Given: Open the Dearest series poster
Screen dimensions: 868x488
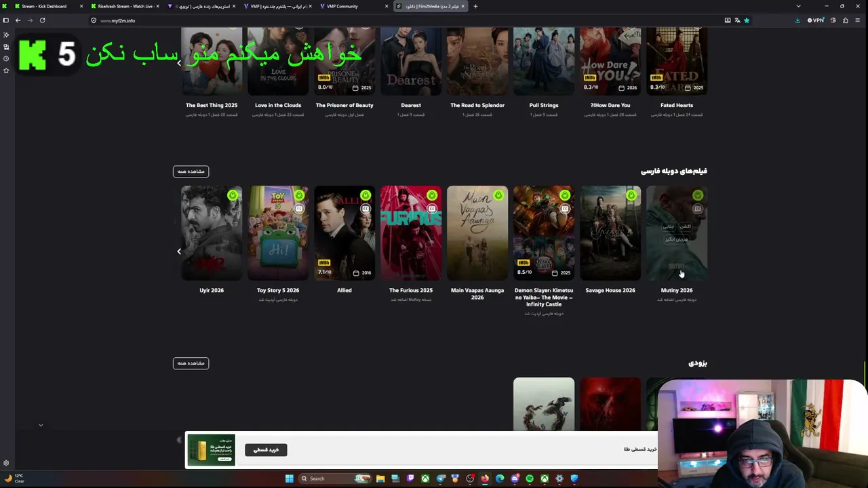Looking at the screenshot, I should [x=411, y=61].
